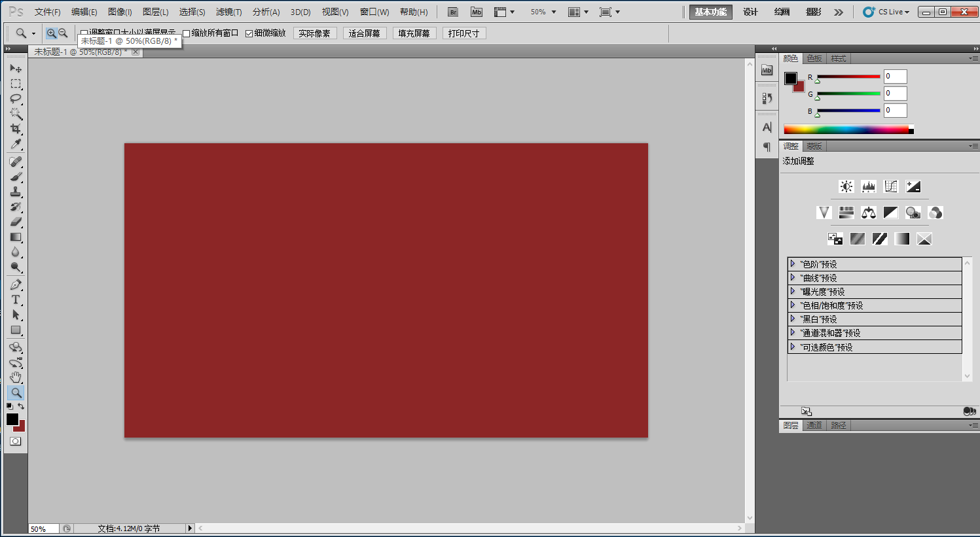Click the Exposure adjustment icon
The height and width of the screenshot is (537, 980).
click(913, 186)
